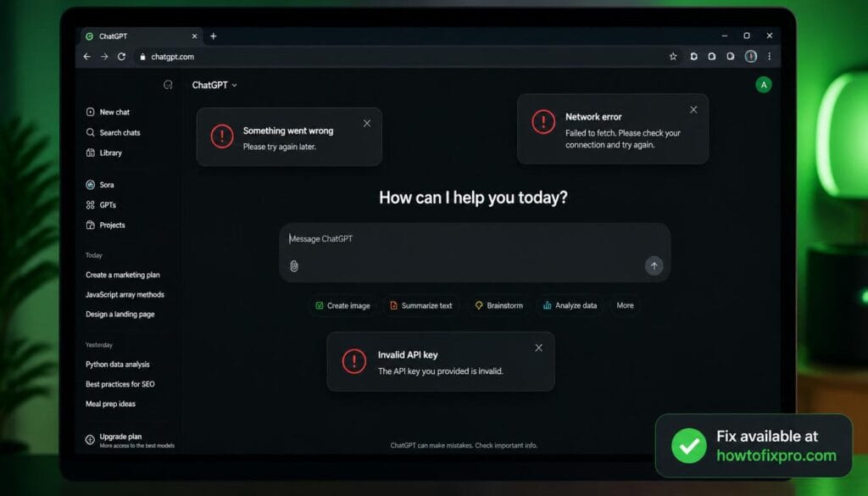
Task: Close the ChatGPT browser tab
Action: pos(194,36)
